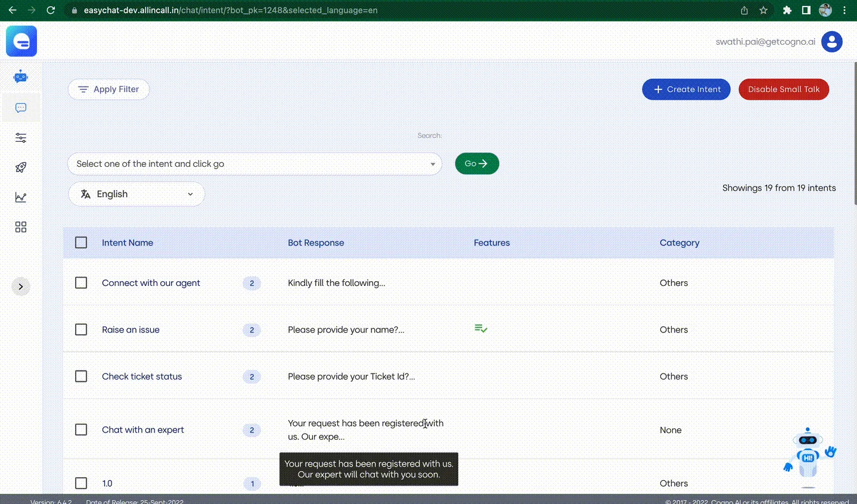Viewport: 857px width, 504px height.
Task: Click the Intent Name column header
Action: point(128,242)
